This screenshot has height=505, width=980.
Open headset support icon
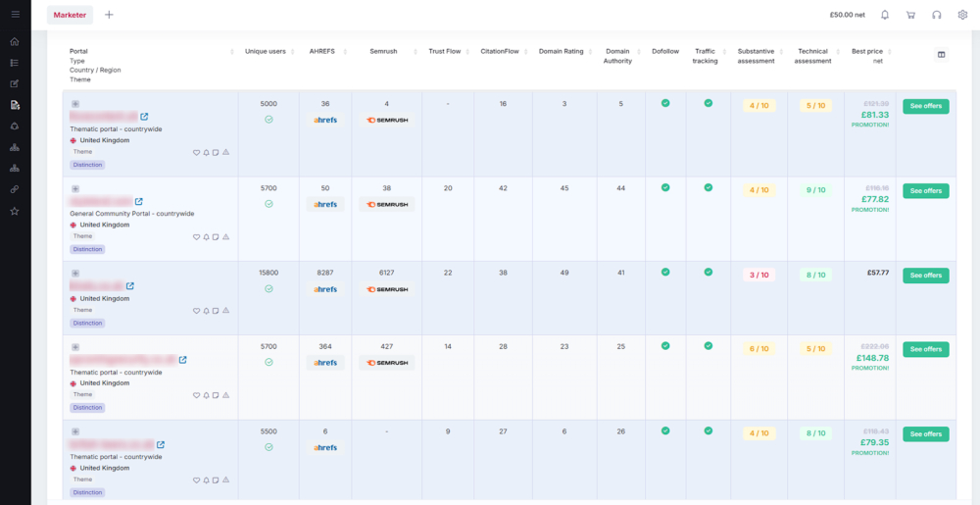(x=936, y=15)
